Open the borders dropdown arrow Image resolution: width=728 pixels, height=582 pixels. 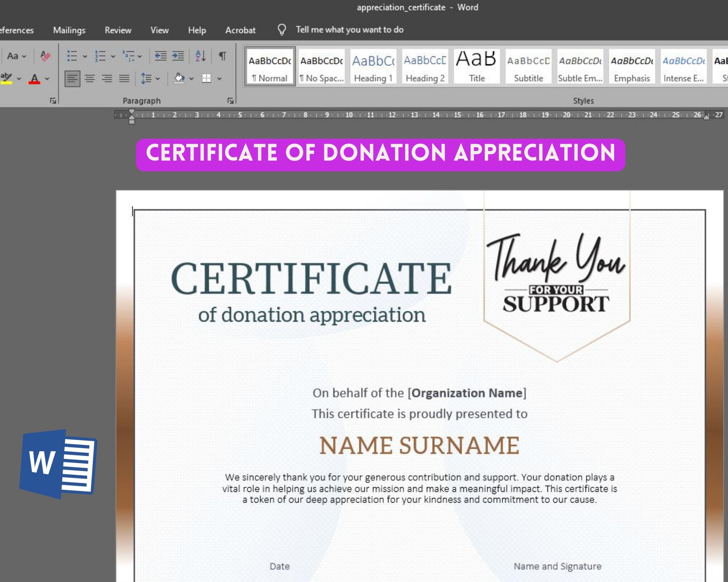coord(219,79)
